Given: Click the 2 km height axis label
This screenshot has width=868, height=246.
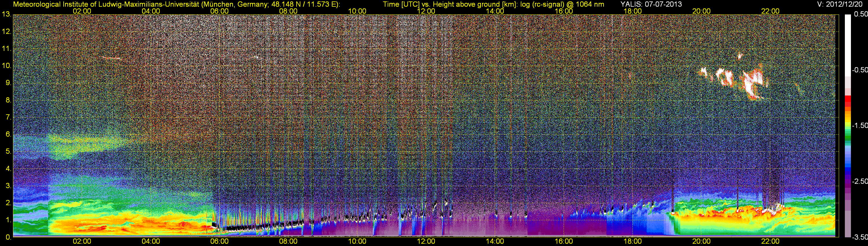Looking at the screenshot, I should click(8, 203).
